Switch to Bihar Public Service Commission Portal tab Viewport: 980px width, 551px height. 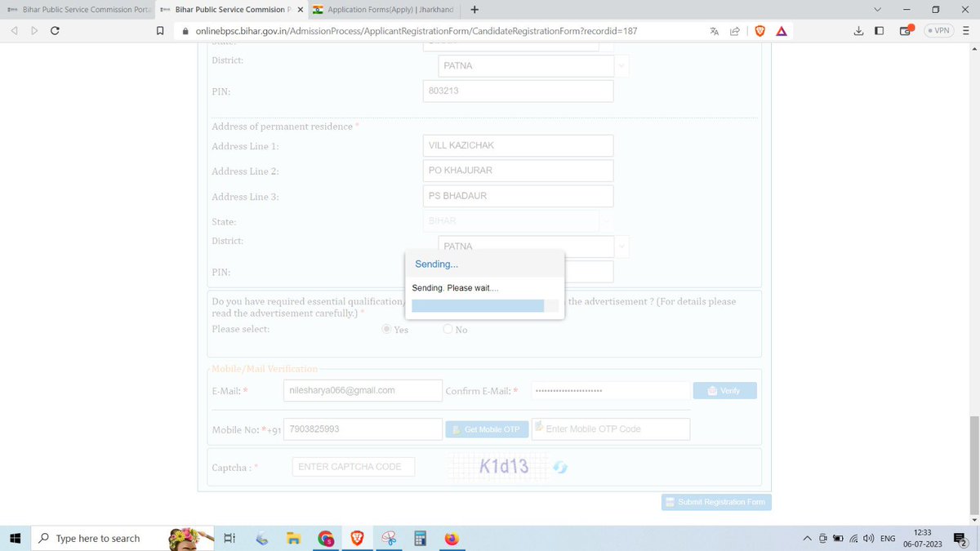tap(78, 10)
